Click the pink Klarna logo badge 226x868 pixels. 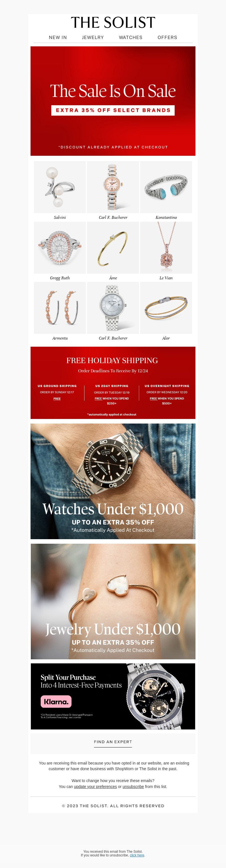click(x=56, y=701)
